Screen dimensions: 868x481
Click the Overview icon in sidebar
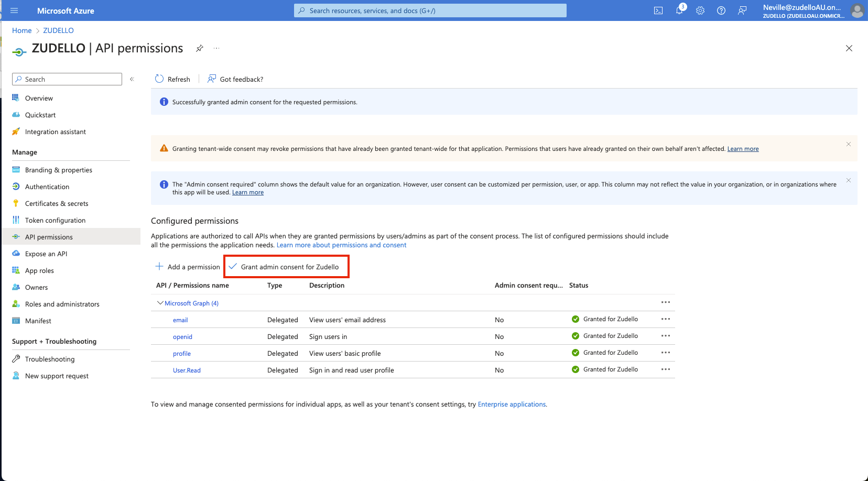coord(16,97)
